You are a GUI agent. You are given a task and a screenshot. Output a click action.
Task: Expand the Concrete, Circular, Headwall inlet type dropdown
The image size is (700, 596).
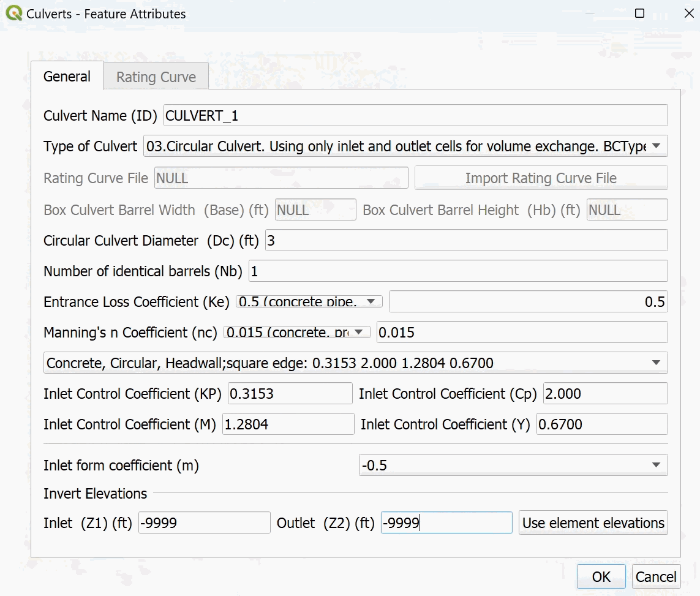click(x=355, y=363)
